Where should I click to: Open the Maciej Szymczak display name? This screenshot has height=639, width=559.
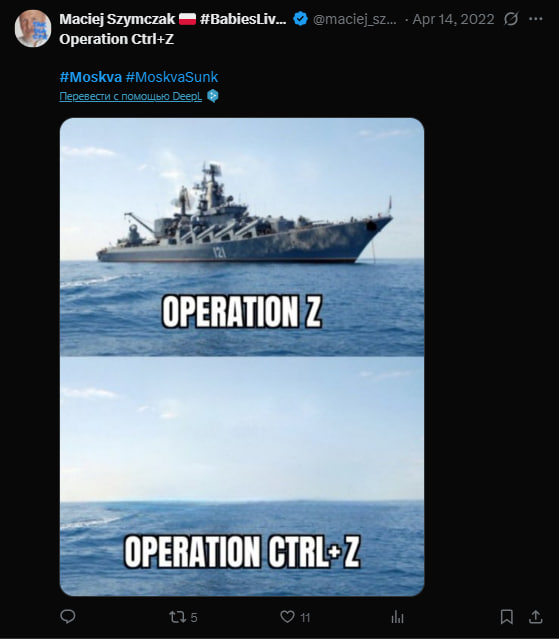(x=117, y=19)
